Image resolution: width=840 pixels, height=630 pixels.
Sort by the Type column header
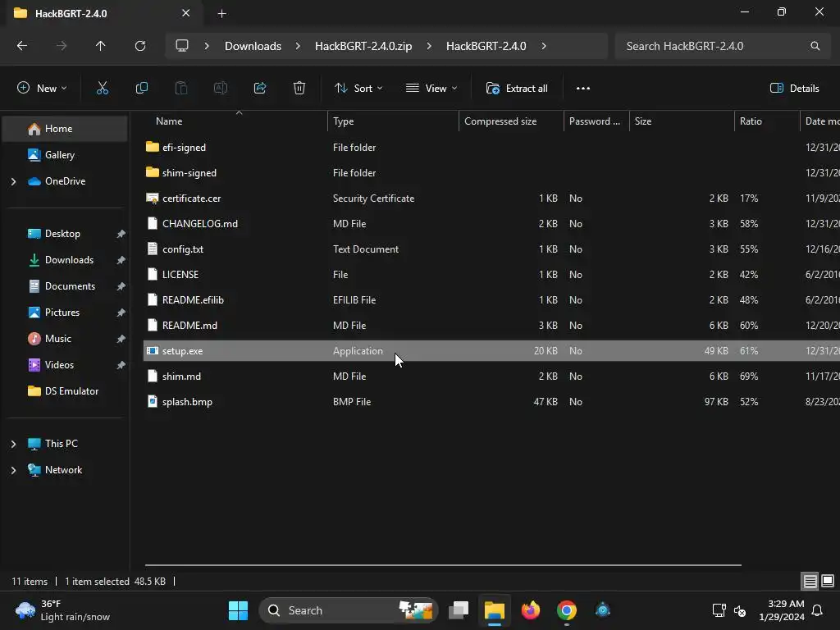point(393,121)
